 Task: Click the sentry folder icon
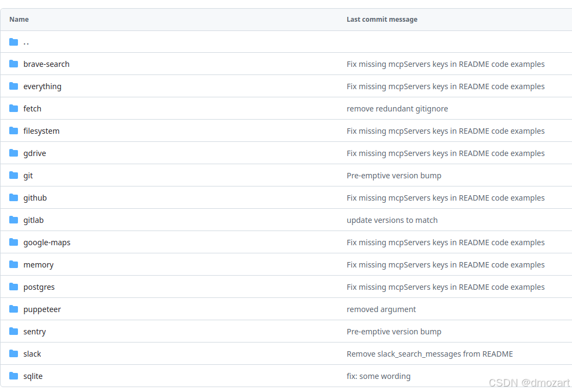(14, 332)
